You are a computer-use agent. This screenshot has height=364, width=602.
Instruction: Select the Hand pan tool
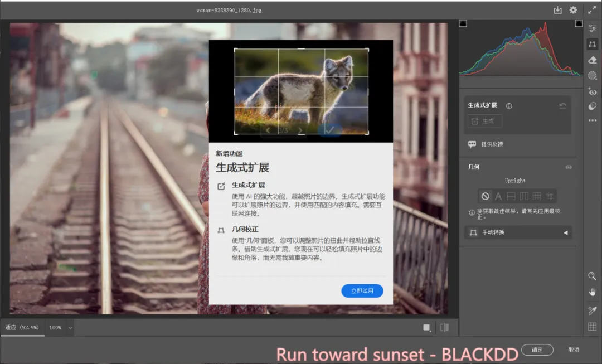pyautogui.click(x=593, y=292)
